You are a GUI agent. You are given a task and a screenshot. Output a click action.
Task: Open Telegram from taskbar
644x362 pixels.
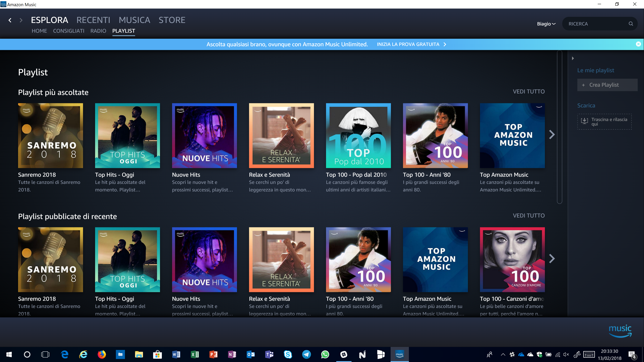307,354
